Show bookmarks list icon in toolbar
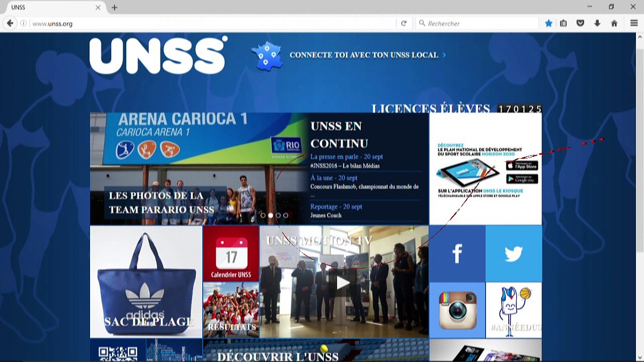 pos(563,23)
